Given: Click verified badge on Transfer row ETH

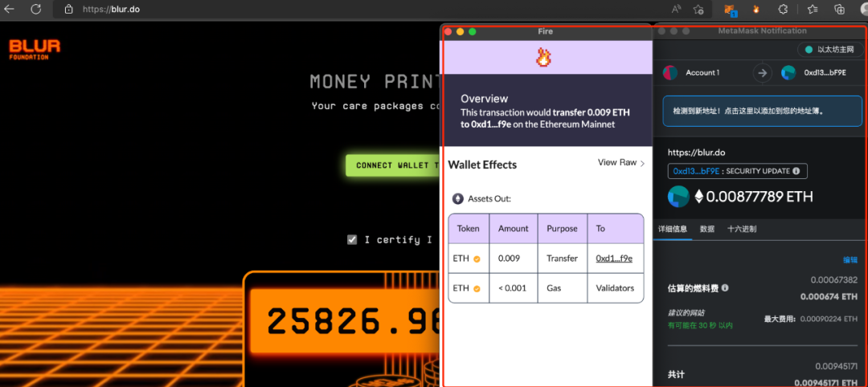Looking at the screenshot, I should pyautogui.click(x=476, y=259).
